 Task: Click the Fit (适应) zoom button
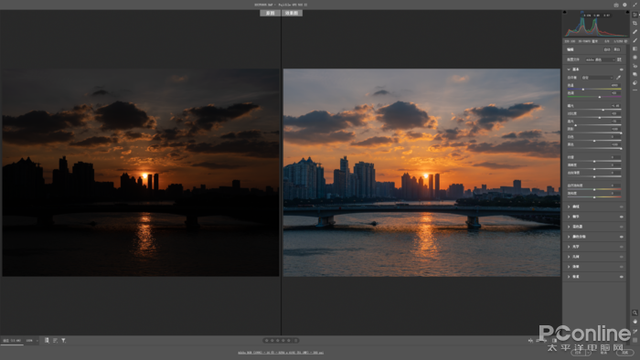pyautogui.click(x=12, y=340)
